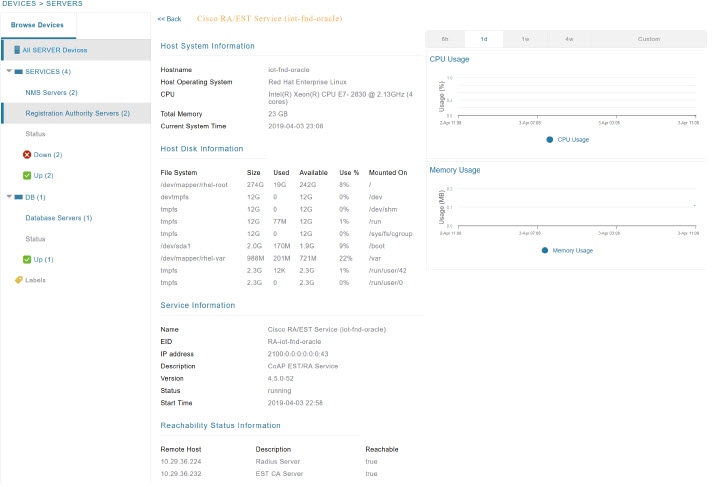Open Database Servers (1)
This screenshot has width=720, height=487.
(59, 218)
